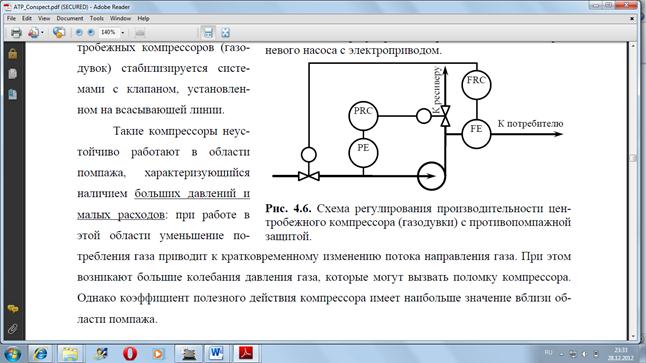Open the Window menu
This screenshot has width=646, height=363.
pyautogui.click(x=120, y=19)
